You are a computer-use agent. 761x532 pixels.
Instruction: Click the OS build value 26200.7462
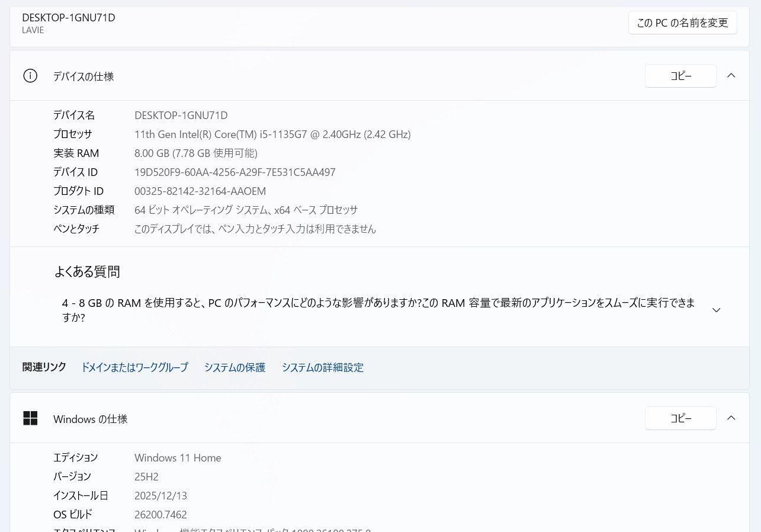(x=160, y=515)
